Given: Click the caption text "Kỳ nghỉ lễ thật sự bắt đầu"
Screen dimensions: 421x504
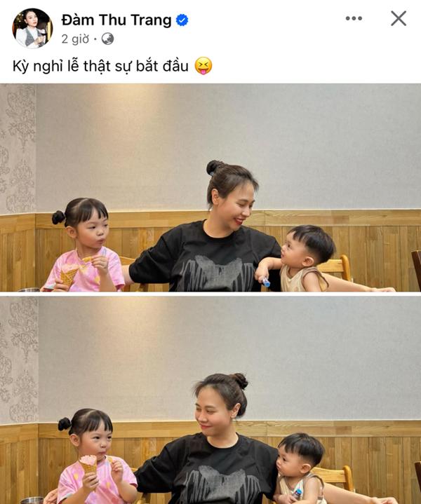Looking at the screenshot, I should click(100, 67).
